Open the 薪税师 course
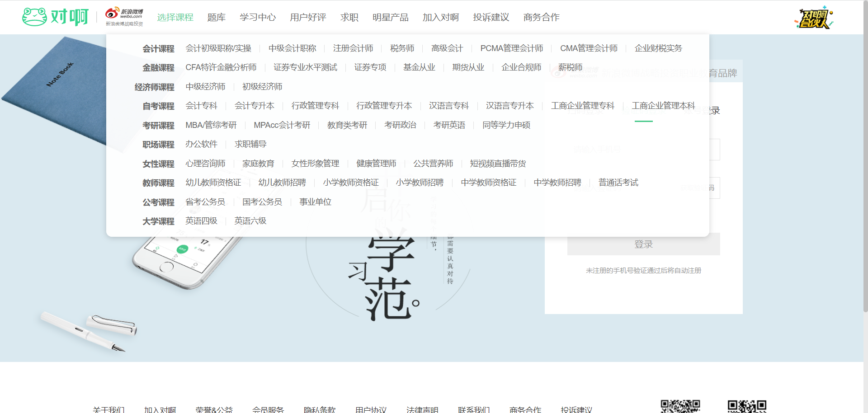The width and height of the screenshot is (868, 413). [570, 67]
